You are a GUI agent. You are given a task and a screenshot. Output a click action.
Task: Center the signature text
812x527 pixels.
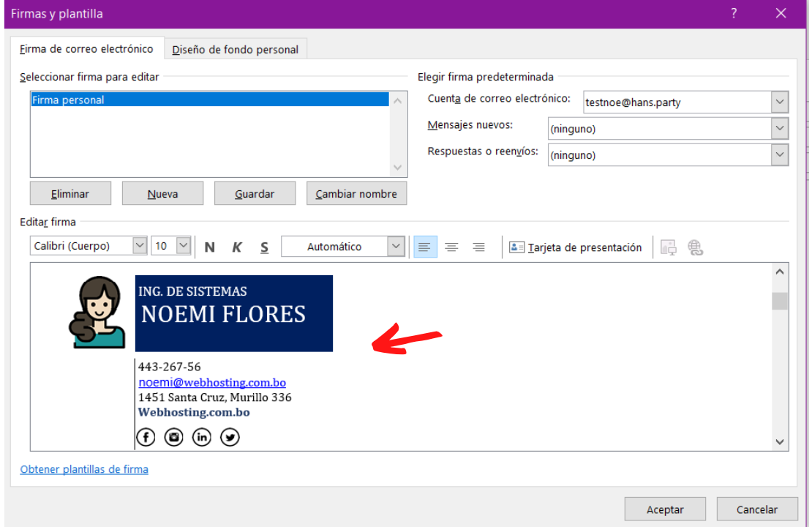[451, 247]
